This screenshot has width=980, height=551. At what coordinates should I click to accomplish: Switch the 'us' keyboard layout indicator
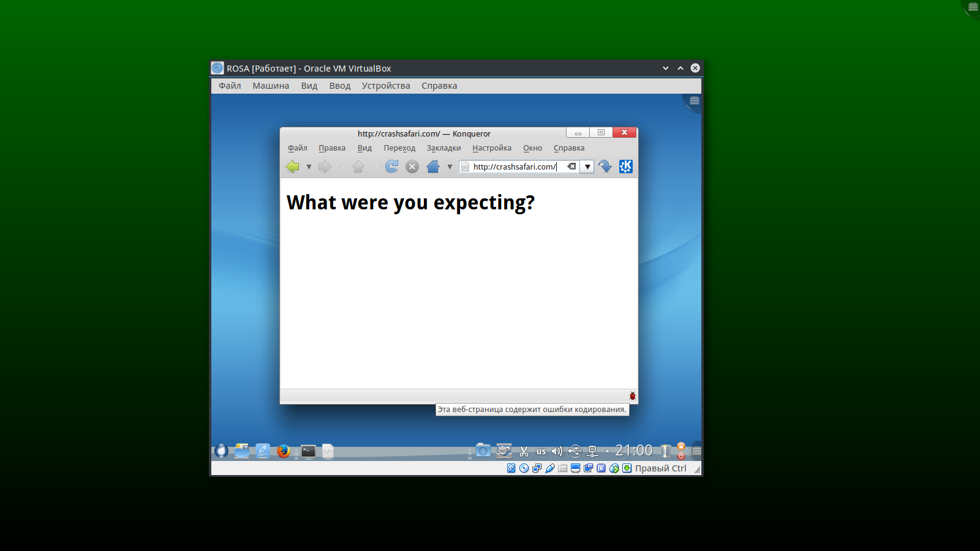(x=541, y=452)
